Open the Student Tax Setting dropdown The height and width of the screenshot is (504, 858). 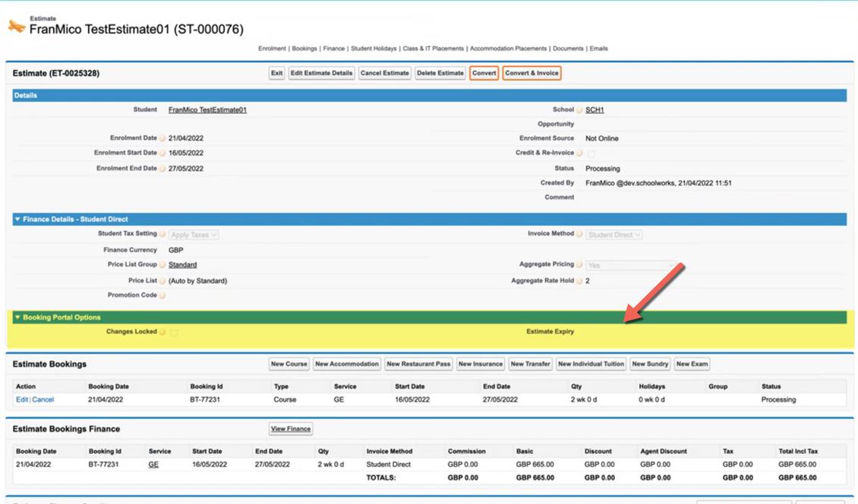tap(194, 235)
